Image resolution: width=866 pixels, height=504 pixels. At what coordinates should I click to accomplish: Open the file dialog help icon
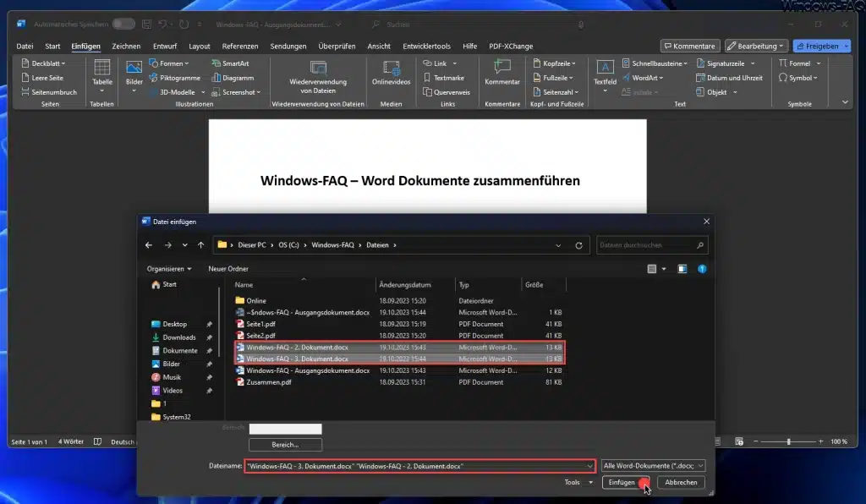(x=702, y=269)
